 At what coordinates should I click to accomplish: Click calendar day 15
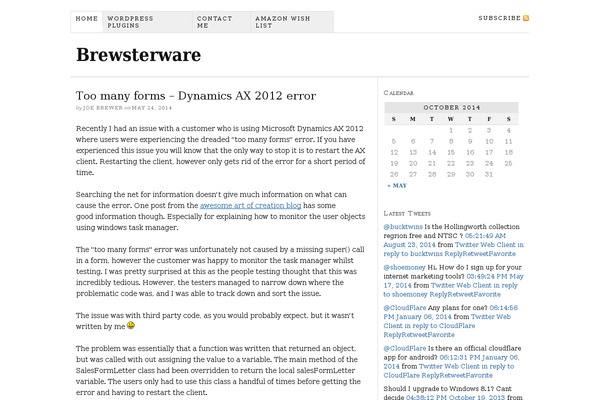(x=451, y=152)
